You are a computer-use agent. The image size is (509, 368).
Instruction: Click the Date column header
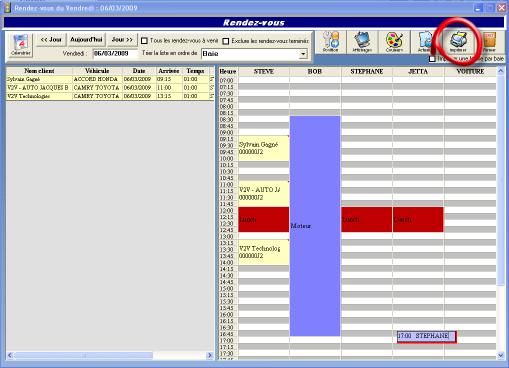tap(139, 71)
